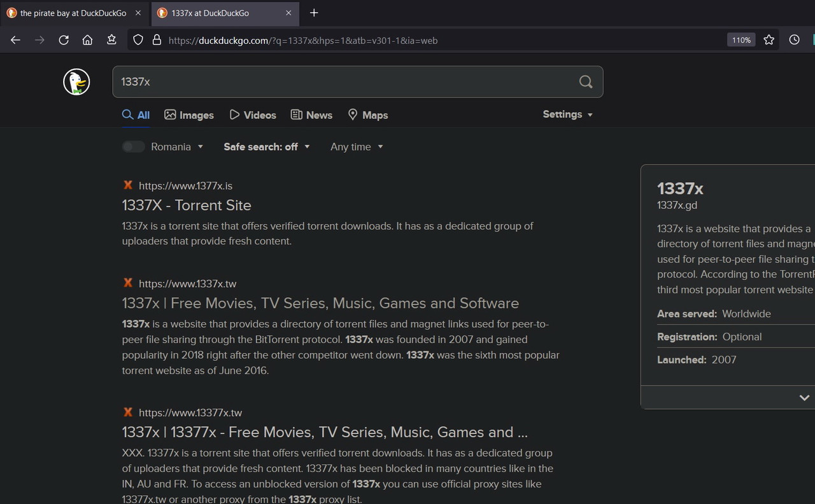Click the padlock site security icon
Image resolution: width=815 pixels, height=504 pixels.
coord(157,40)
